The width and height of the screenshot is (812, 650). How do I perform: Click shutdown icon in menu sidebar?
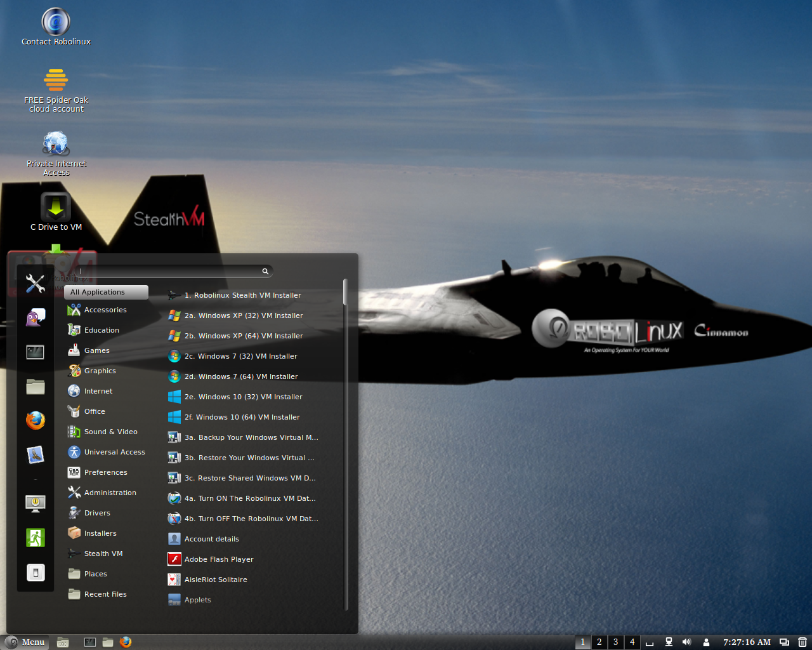(x=36, y=573)
